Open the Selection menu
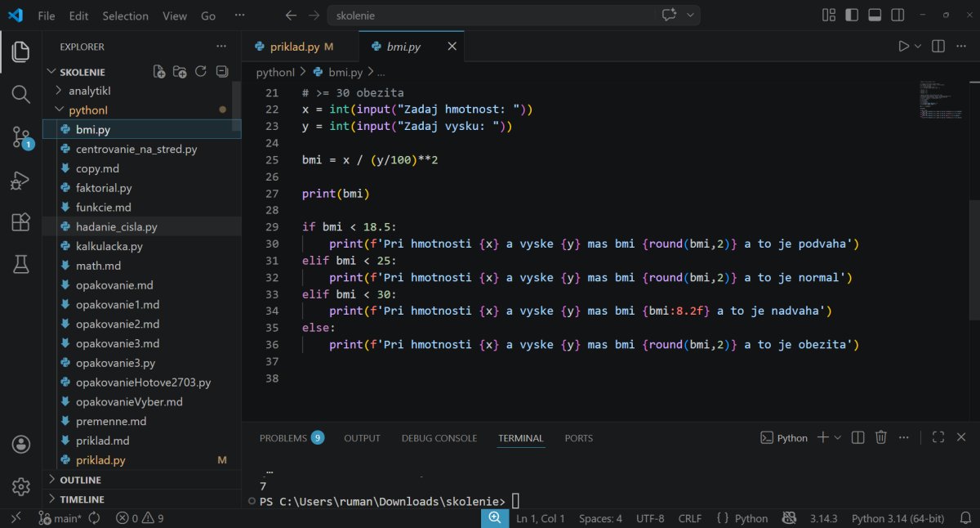This screenshot has width=980, height=528. (125, 16)
